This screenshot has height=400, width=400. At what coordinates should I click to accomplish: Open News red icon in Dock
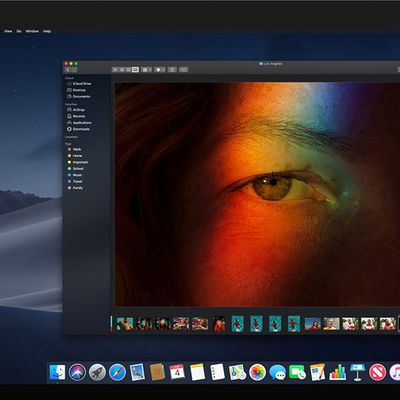378,372
